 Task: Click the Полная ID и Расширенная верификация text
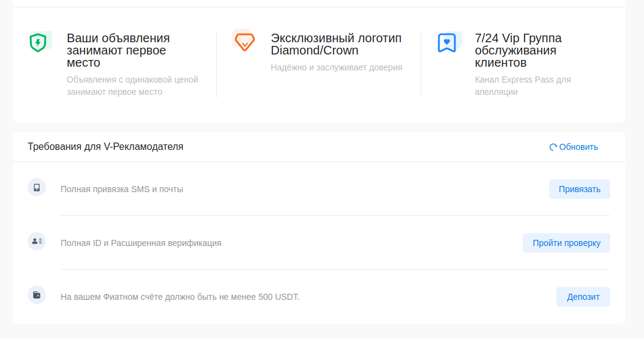(x=141, y=243)
